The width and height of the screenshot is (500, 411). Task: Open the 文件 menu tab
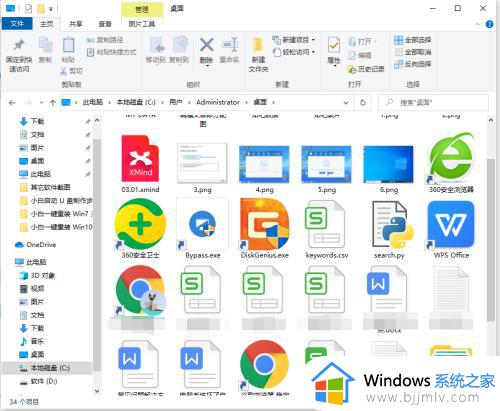tap(17, 24)
